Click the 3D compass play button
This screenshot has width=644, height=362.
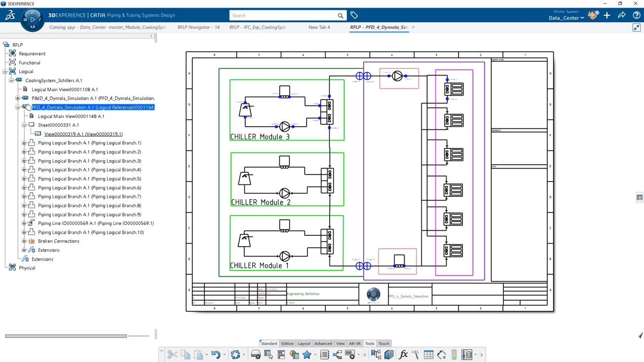(33, 20)
